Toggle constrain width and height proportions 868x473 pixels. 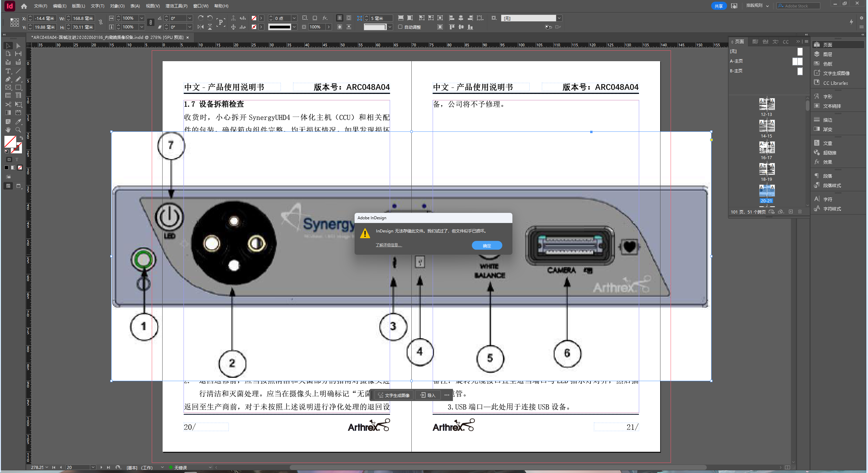pyautogui.click(x=101, y=23)
